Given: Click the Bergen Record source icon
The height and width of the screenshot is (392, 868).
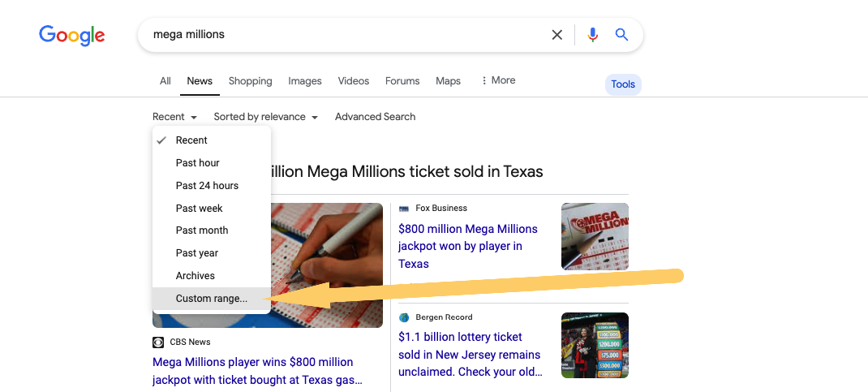Looking at the screenshot, I should click(x=404, y=317).
